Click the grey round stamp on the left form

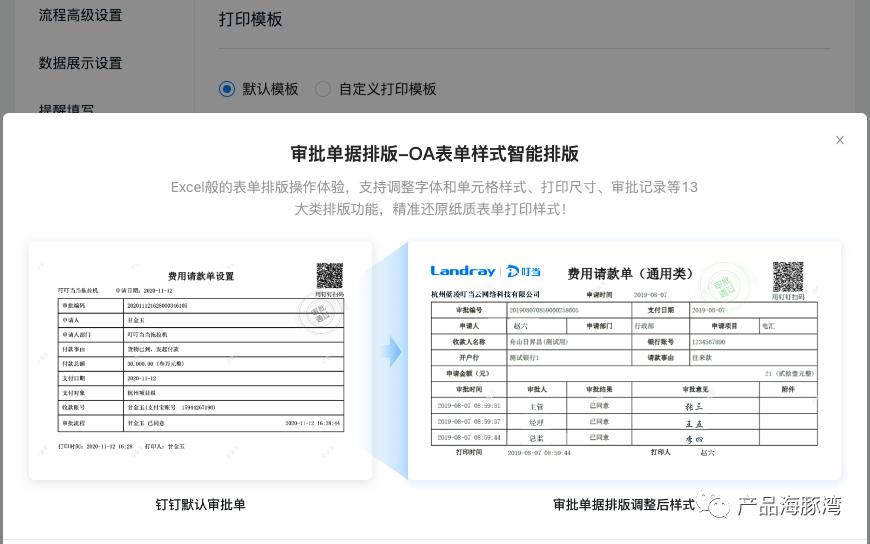(318, 313)
